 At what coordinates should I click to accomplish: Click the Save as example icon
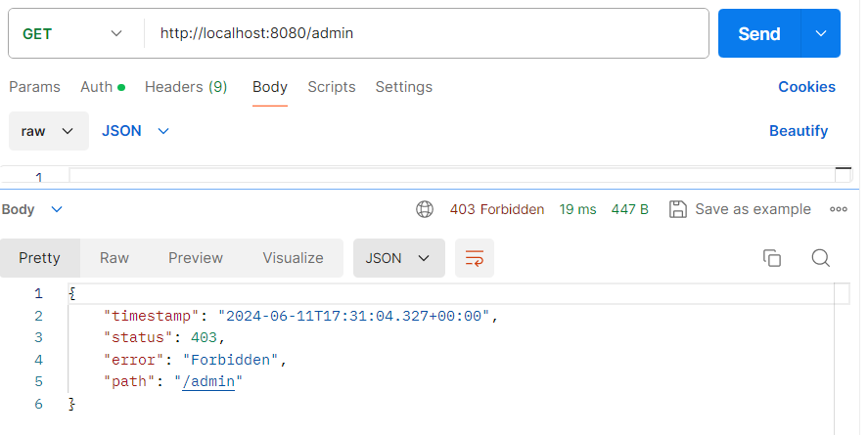click(x=677, y=209)
